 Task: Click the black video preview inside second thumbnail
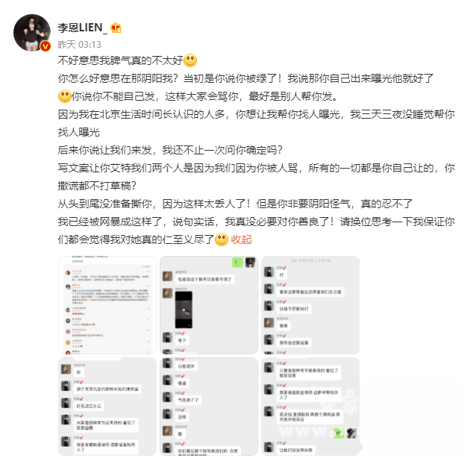click(184, 310)
